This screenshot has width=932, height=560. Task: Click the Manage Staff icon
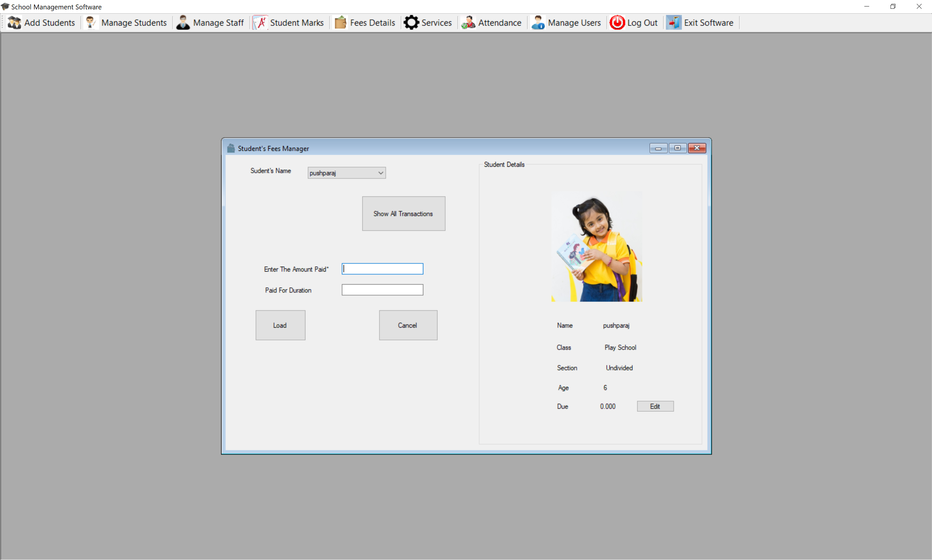(x=183, y=23)
